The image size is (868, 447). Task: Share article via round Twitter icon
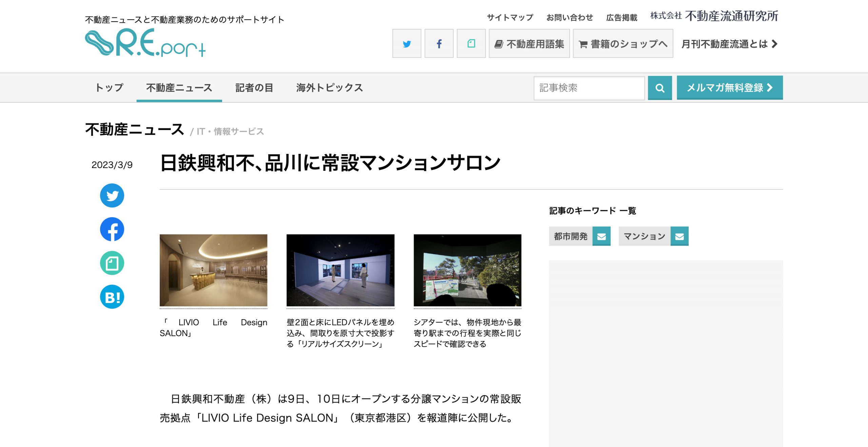112,196
